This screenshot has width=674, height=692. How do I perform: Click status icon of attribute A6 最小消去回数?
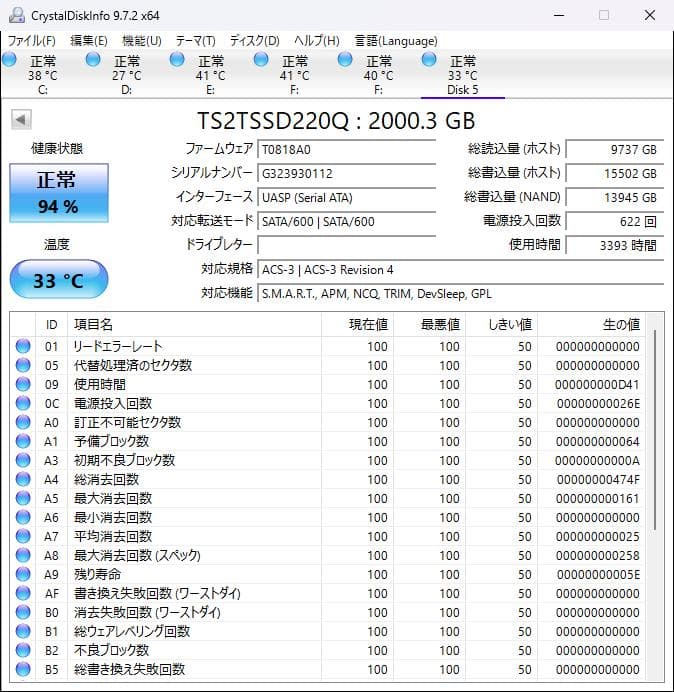tap(23, 517)
